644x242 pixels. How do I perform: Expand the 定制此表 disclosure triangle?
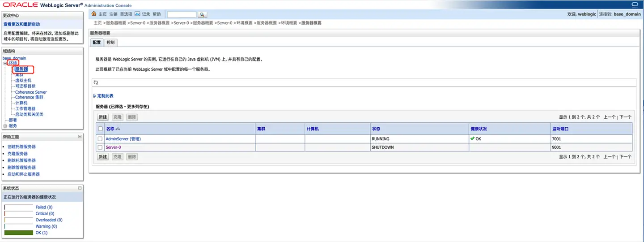[94, 96]
